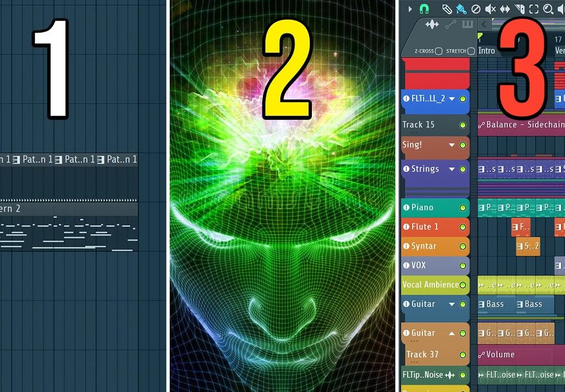This screenshot has height=392, width=565.
Task: Pick the magnifier zoom tool
Action: [x=548, y=9]
